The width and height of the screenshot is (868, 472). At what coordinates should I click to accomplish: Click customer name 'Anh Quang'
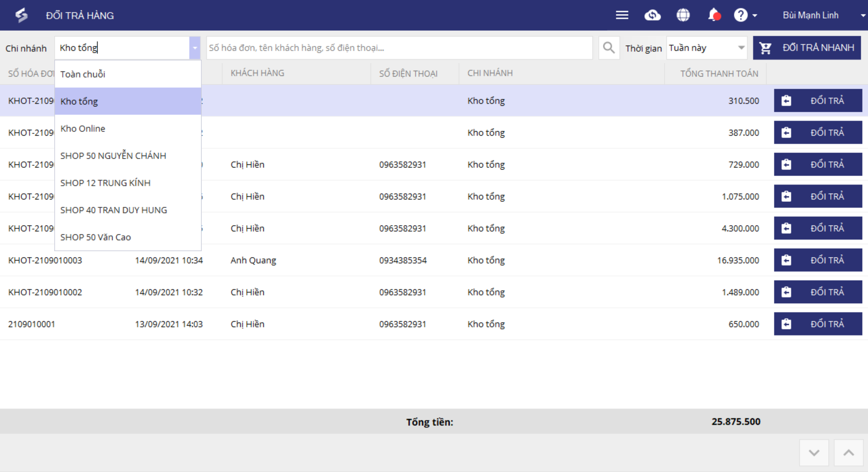pos(253,260)
